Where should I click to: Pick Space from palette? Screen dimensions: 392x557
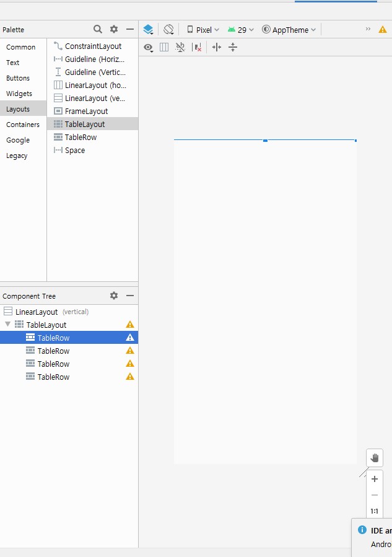92,151
